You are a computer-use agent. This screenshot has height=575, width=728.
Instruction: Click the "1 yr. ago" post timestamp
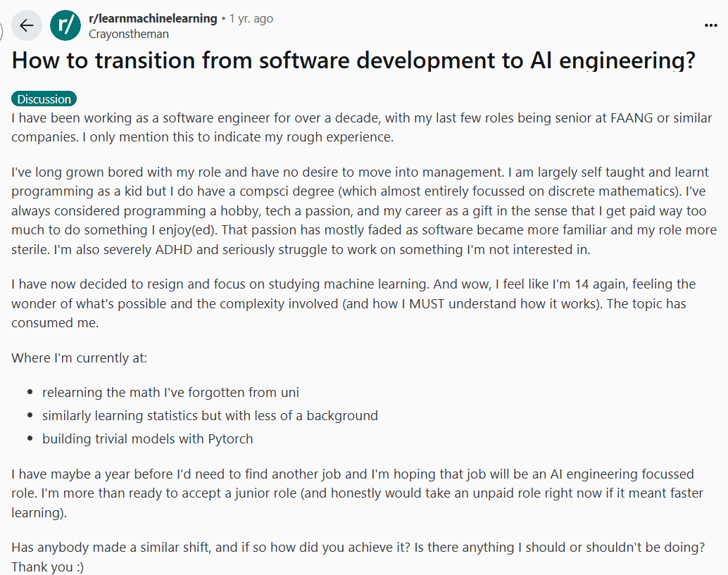pyautogui.click(x=251, y=19)
